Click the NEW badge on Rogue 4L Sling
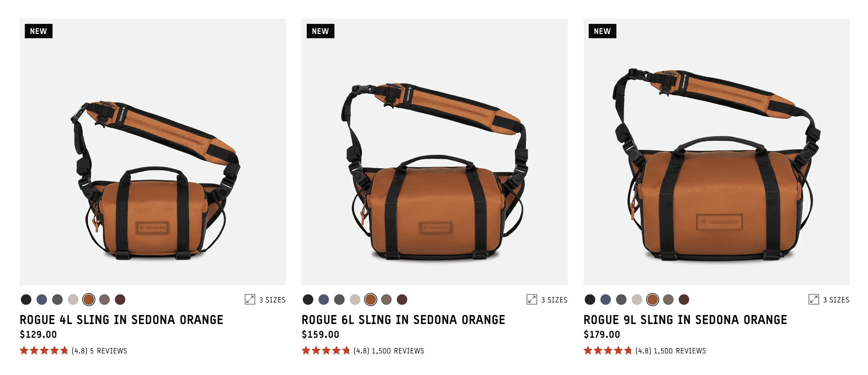The width and height of the screenshot is (868, 375). [39, 31]
